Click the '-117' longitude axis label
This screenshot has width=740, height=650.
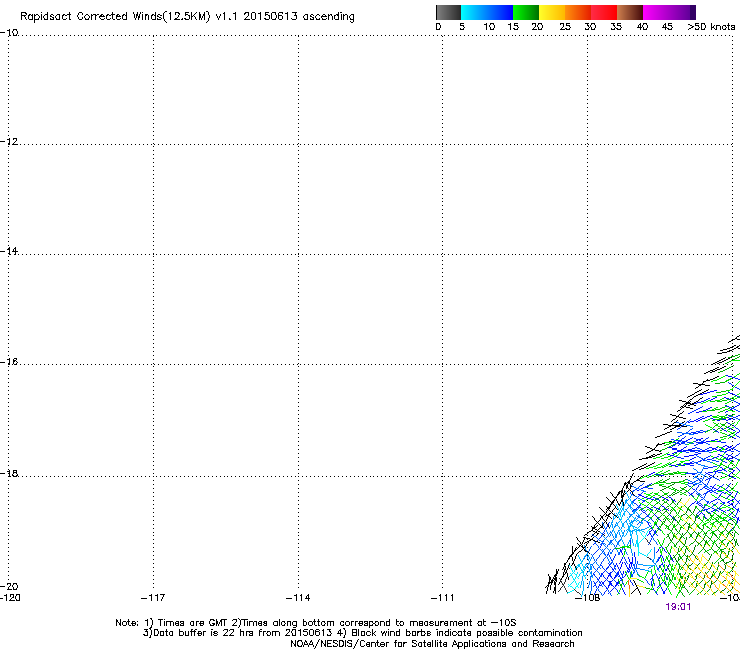(x=153, y=598)
